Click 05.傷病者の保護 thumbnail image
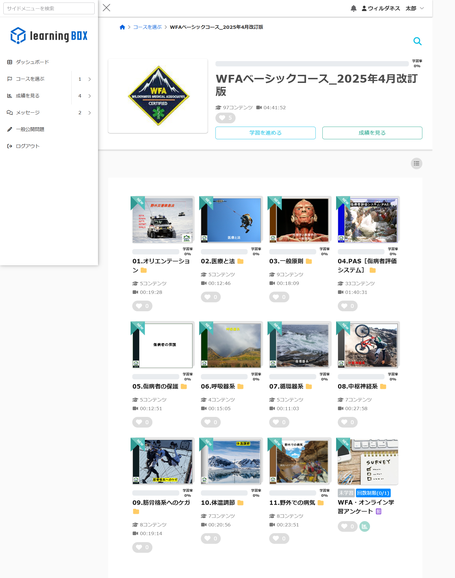The width and height of the screenshot is (455, 578). (162, 345)
